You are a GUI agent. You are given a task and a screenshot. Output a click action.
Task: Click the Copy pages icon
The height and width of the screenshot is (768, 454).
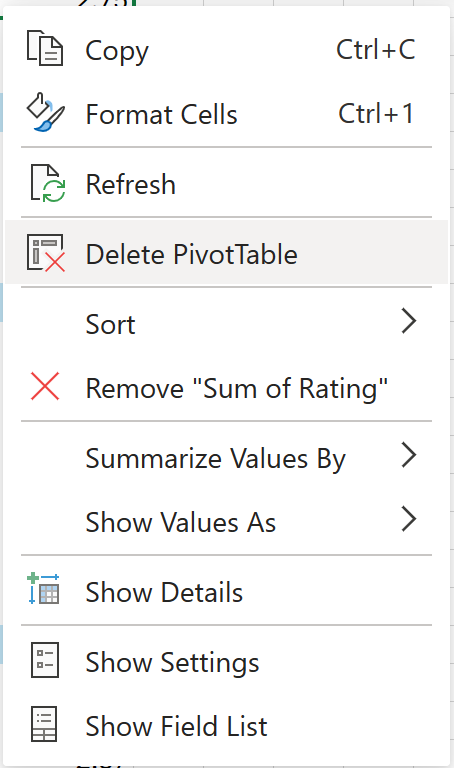(45, 48)
